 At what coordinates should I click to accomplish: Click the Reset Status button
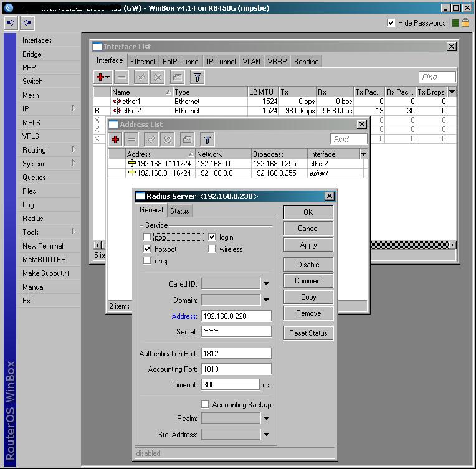308,333
